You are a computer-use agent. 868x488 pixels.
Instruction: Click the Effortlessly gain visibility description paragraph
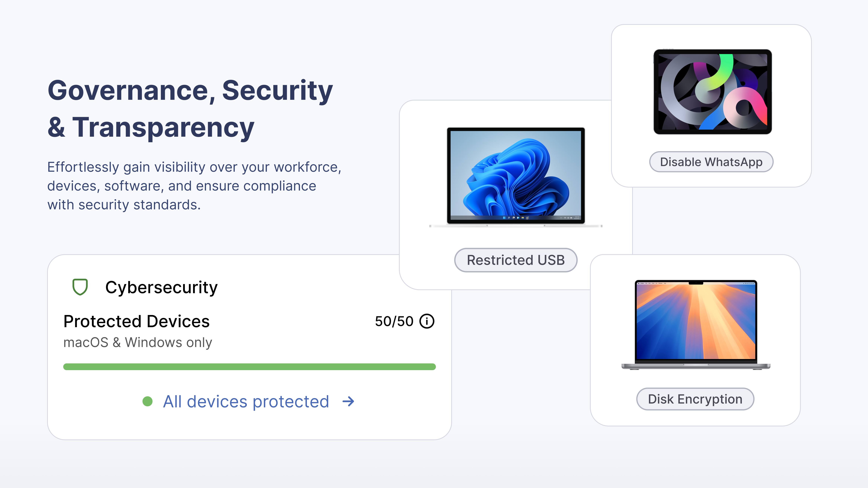[x=194, y=186]
